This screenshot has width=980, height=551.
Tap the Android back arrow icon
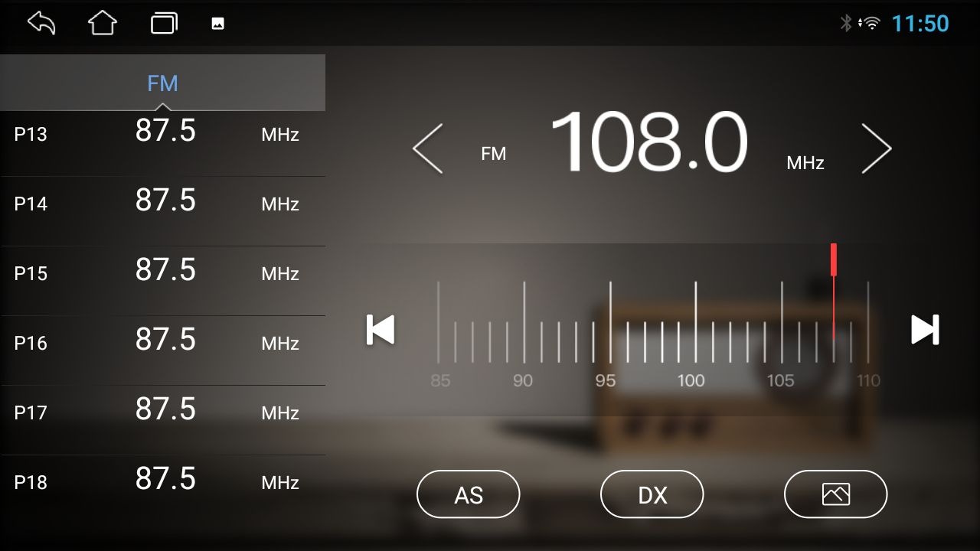(42, 23)
